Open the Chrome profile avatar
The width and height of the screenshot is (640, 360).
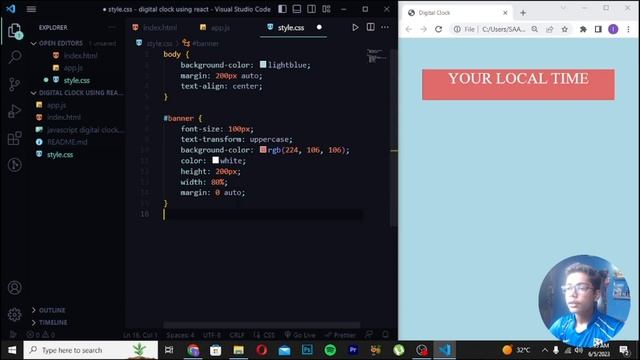click(613, 29)
